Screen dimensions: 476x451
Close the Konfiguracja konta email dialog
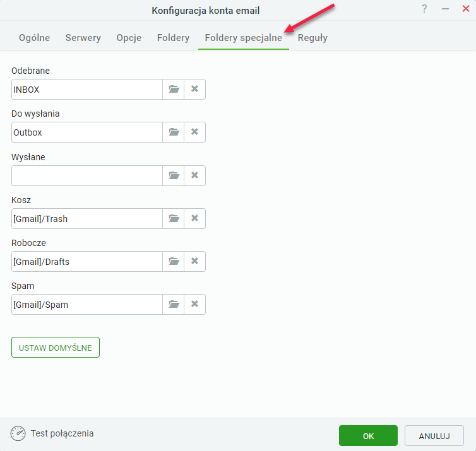click(466, 8)
